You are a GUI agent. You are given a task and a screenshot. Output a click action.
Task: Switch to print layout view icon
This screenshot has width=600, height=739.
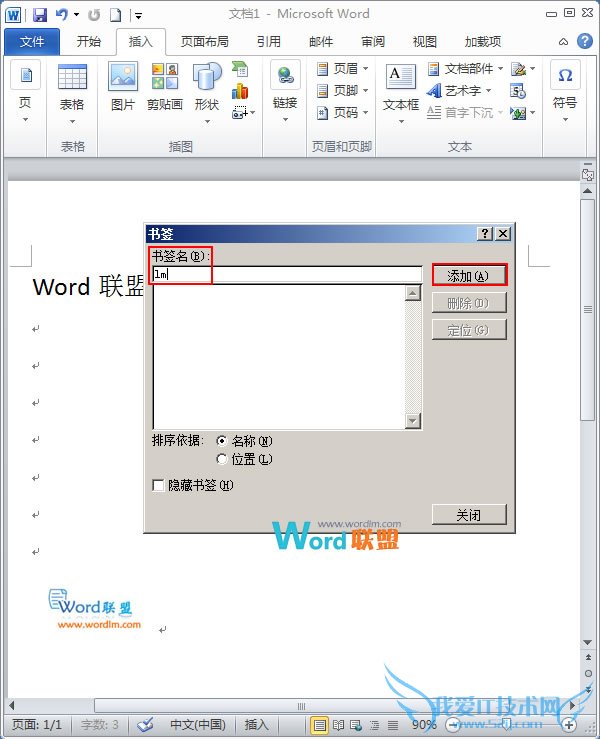click(320, 725)
